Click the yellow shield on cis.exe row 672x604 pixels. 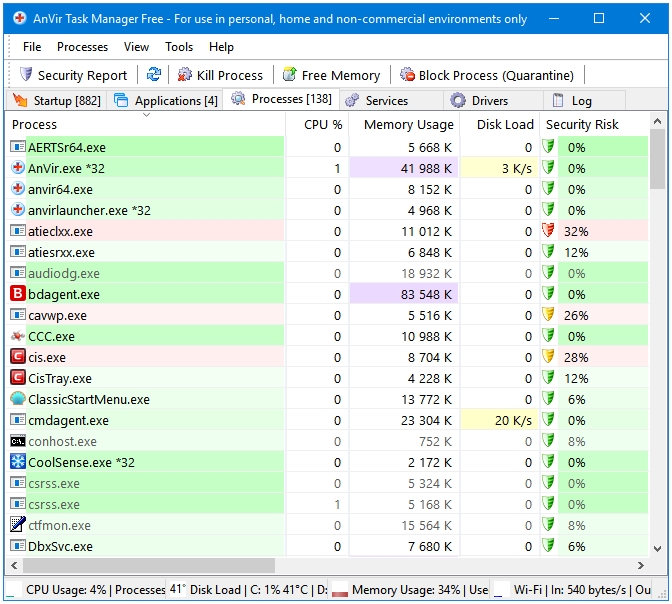click(x=548, y=357)
